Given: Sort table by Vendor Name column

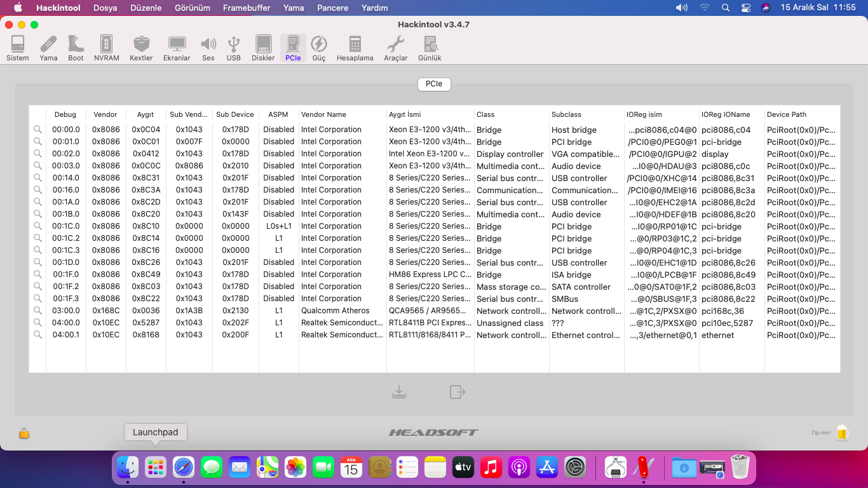Looking at the screenshot, I should (x=342, y=114).
